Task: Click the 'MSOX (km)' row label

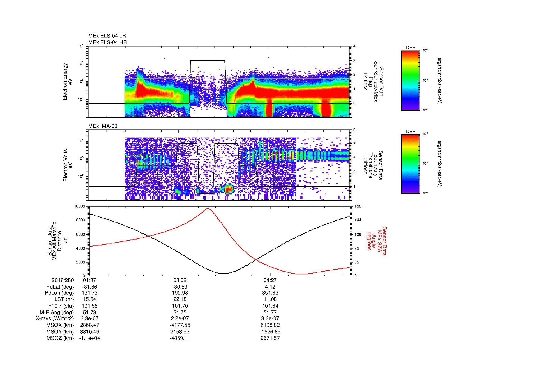Action: (x=60, y=325)
